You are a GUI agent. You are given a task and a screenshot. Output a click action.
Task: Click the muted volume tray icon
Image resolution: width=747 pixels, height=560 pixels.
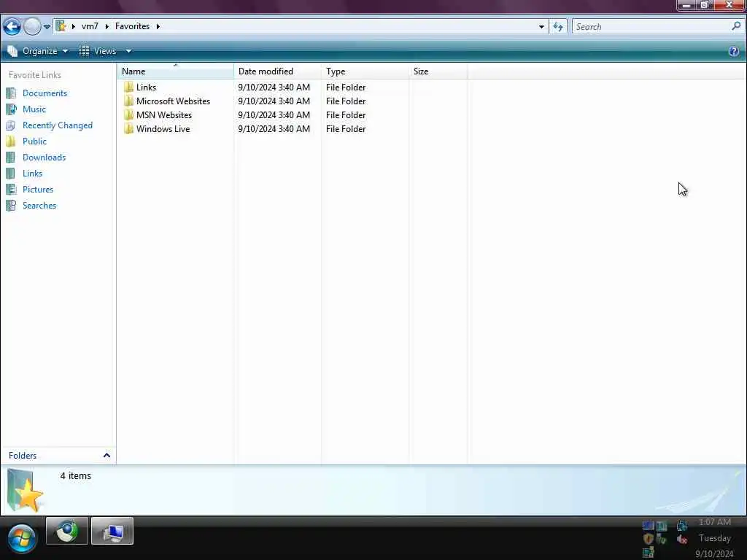point(682,539)
